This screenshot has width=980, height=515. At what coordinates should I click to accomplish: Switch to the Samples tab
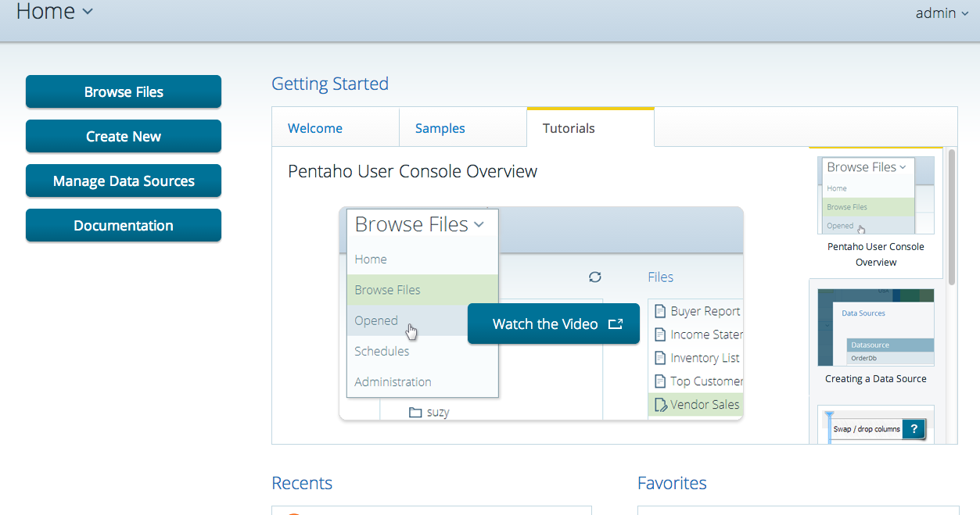click(x=463, y=128)
